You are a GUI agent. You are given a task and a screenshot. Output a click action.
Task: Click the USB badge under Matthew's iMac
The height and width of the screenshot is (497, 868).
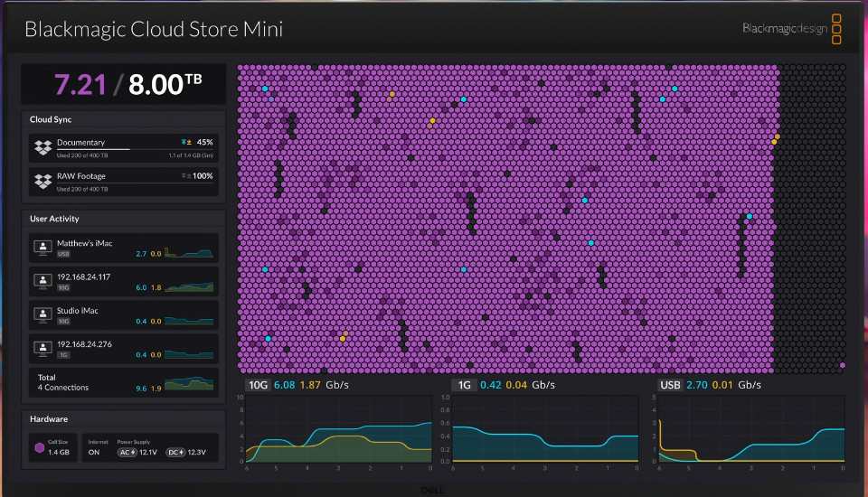63,254
